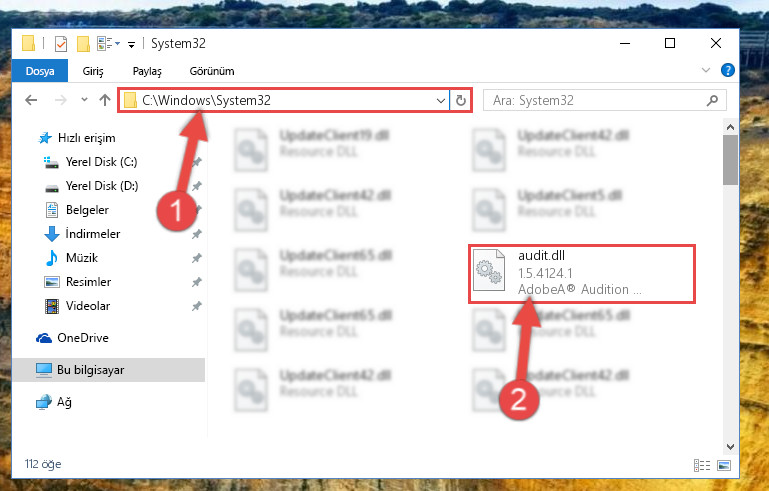The width and height of the screenshot is (769, 491).
Task: Expand the ribbon with the chevron
Action: pos(706,70)
